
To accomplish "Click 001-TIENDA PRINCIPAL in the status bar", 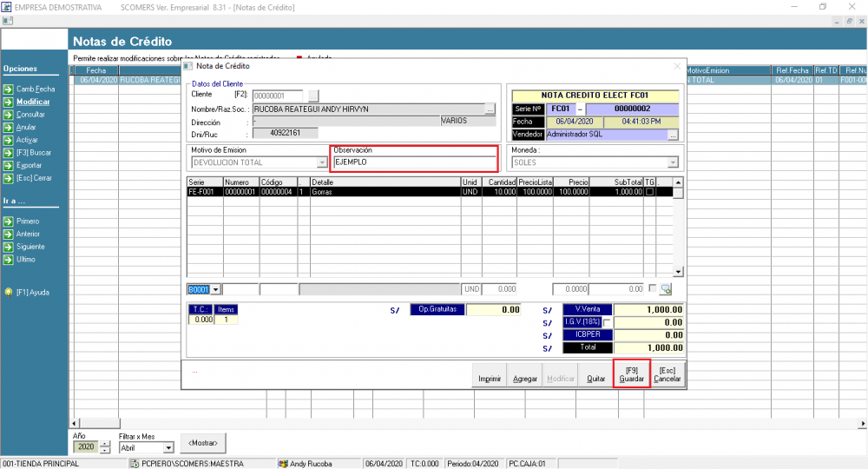I will tap(41, 464).
